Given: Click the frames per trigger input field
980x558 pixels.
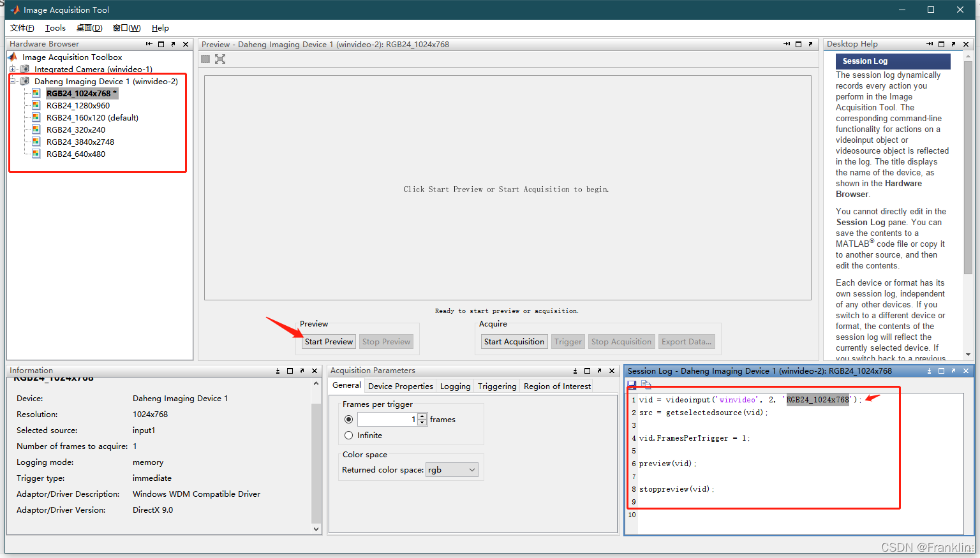Looking at the screenshot, I should click(387, 419).
